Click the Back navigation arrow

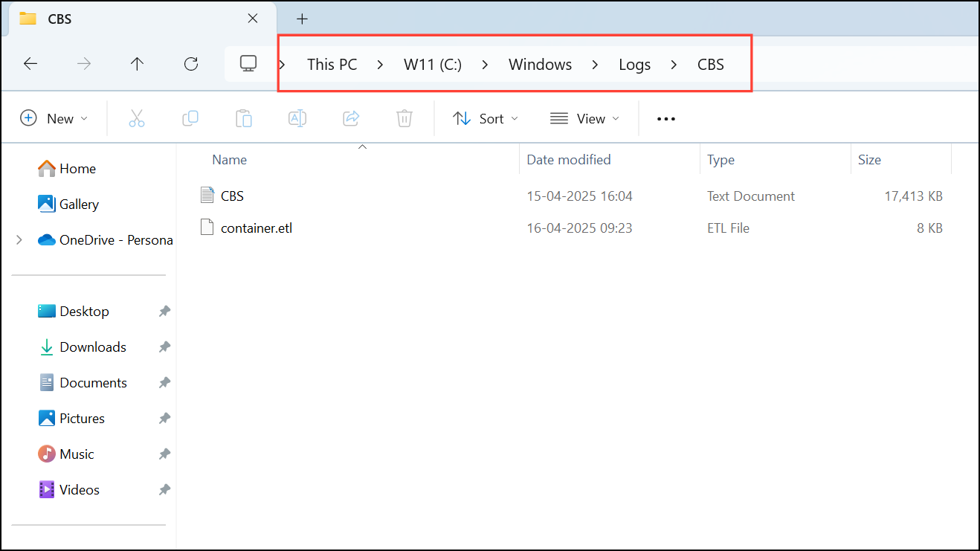pyautogui.click(x=30, y=64)
